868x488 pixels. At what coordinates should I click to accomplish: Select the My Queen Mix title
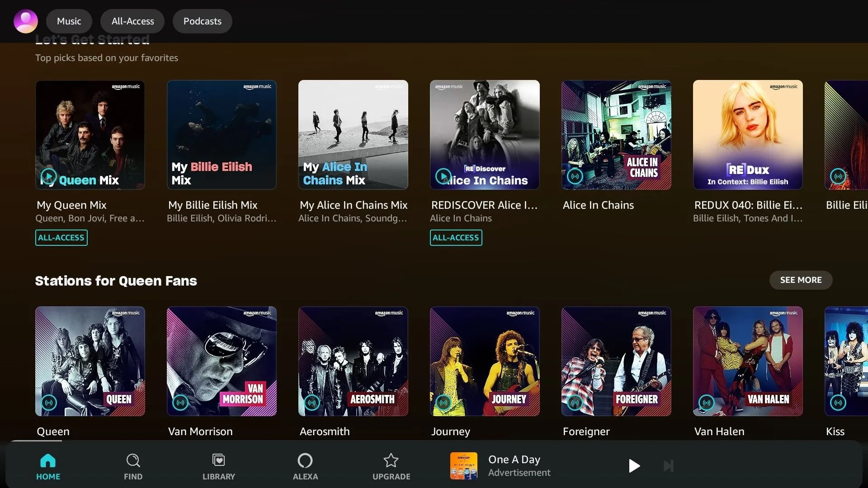point(71,205)
